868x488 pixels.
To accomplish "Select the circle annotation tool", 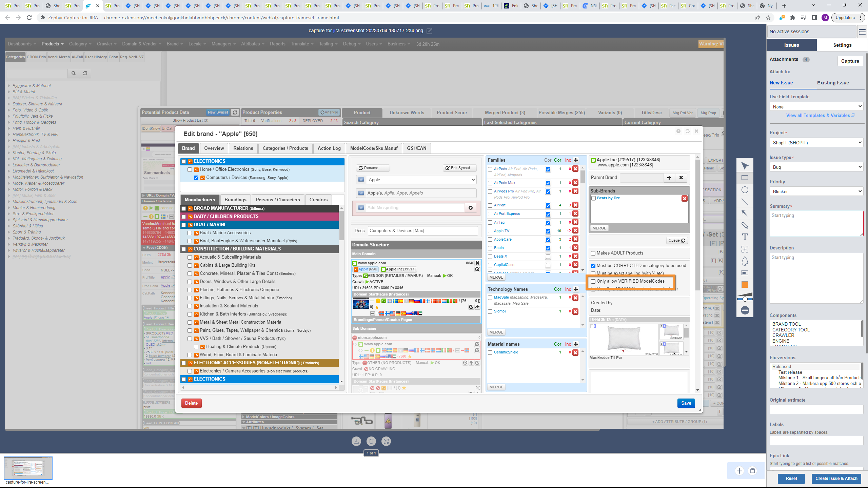I will 745,190.
